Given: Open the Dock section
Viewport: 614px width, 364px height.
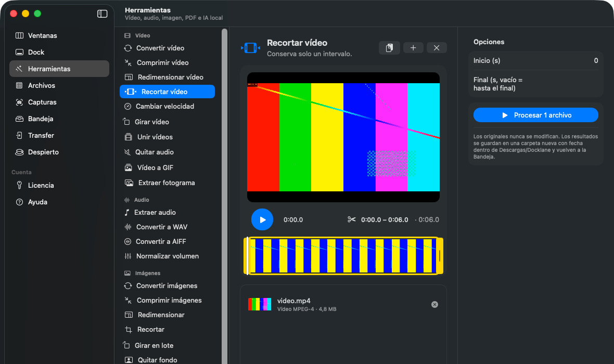Looking at the screenshot, I should [59, 52].
